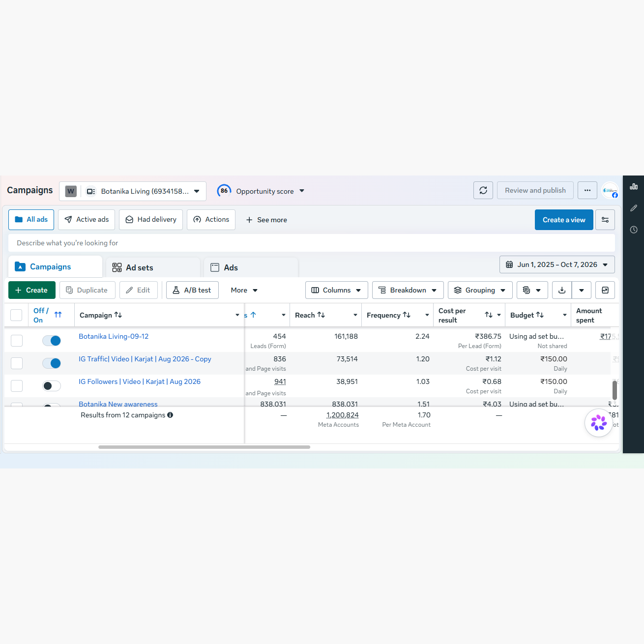Open the Columns dropdown
Image resolution: width=644 pixels, height=644 pixels.
pos(337,290)
